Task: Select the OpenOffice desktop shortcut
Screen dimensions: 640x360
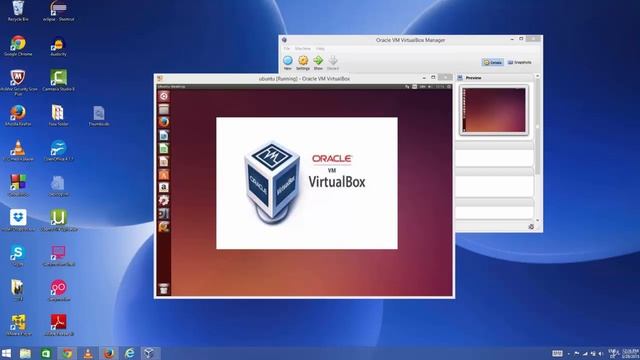Action: pyautogui.click(x=58, y=151)
